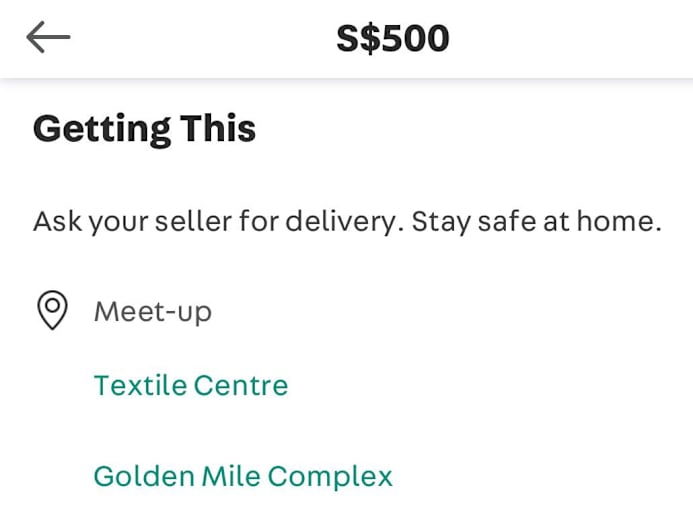Tap the price shown in the header
Image resolution: width=693 pixels, height=523 pixels.
point(392,39)
